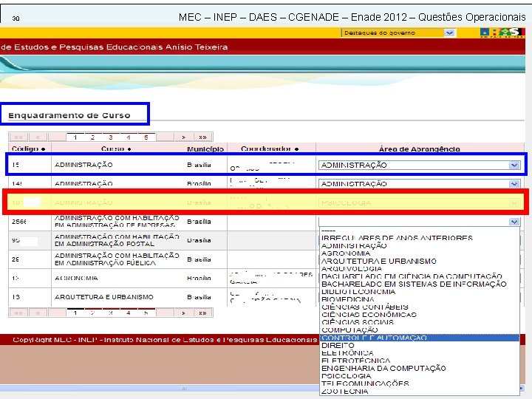Jump to last page in bottom pagination
Screen dimensions: 532x399
pyautogui.click(x=203, y=313)
